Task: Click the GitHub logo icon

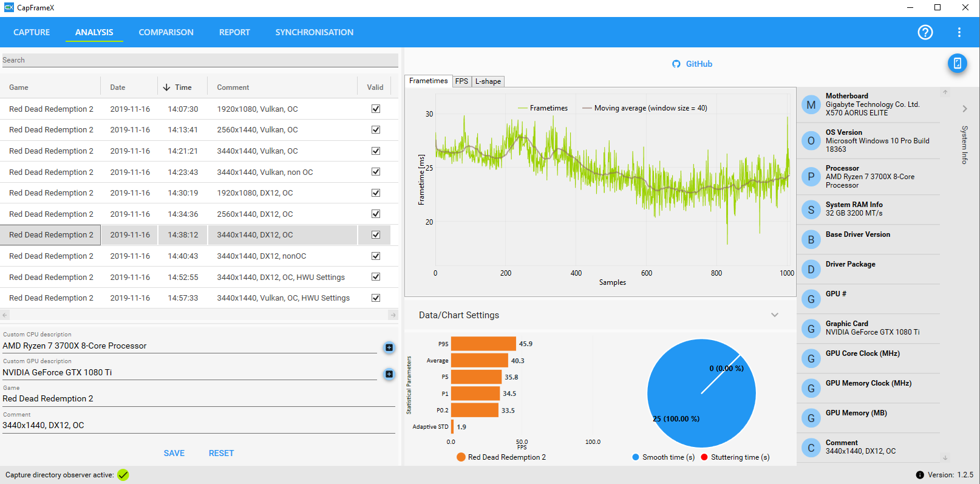Action: click(x=676, y=64)
